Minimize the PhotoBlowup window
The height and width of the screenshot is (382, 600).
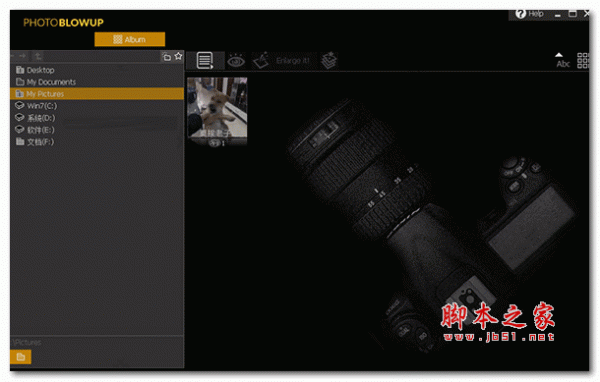[x=558, y=15]
